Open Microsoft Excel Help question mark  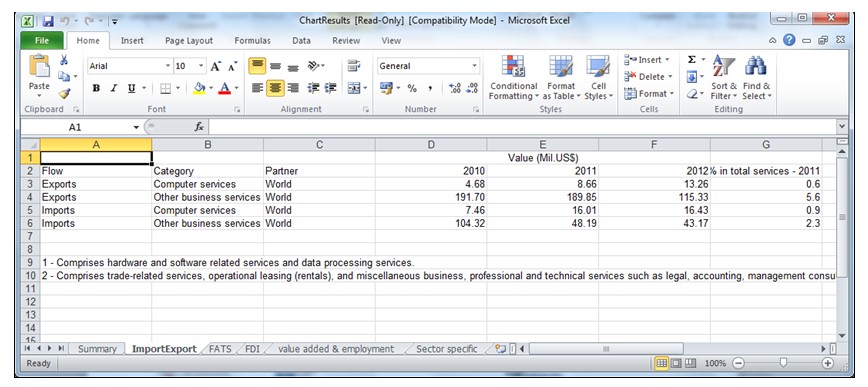coord(789,40)
